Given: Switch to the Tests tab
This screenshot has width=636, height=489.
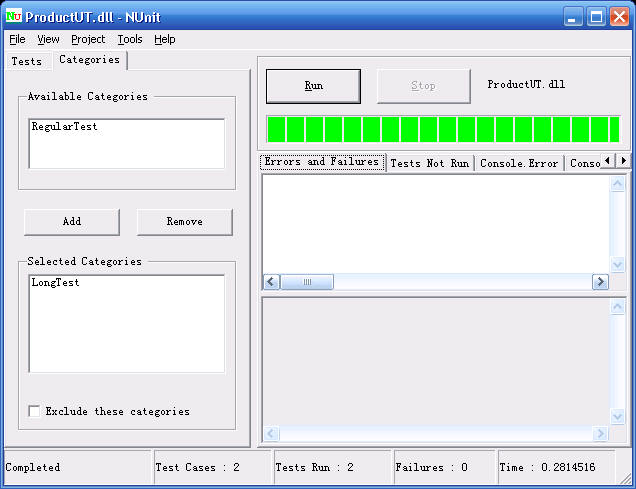Looking at the screenshot, I should click(27, 61).
